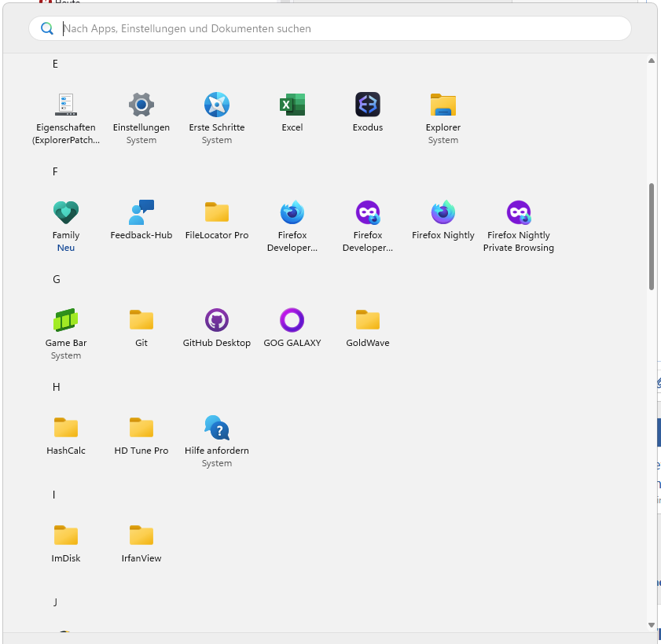Click the vertical scrollbar thumb
The image size is (661, 644).
652,237
